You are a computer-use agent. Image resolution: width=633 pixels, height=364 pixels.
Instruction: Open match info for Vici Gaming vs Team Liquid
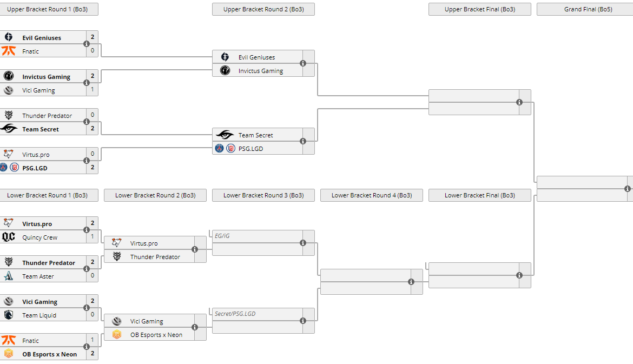pos(87,308)
